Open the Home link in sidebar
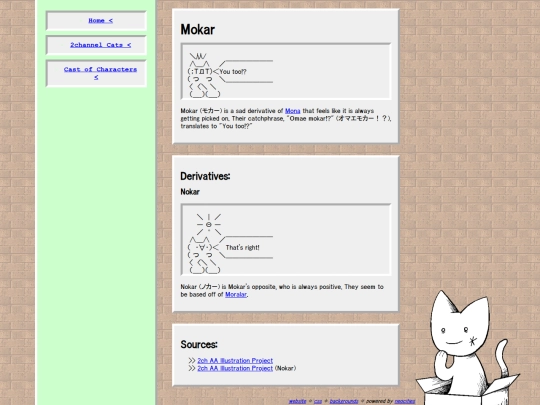 (100, 21)
